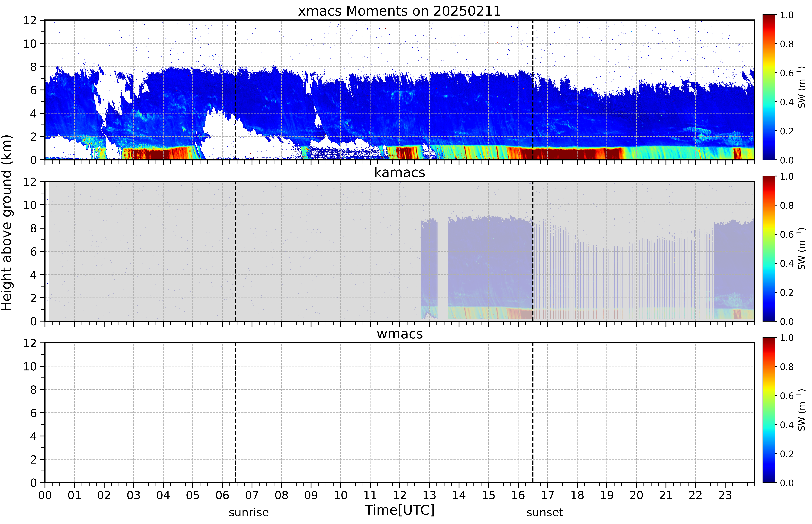Viewport: 812px width, 524px height.
Task: Click the '2' height tick of the kamacs panel
Action: click(33, 298)
